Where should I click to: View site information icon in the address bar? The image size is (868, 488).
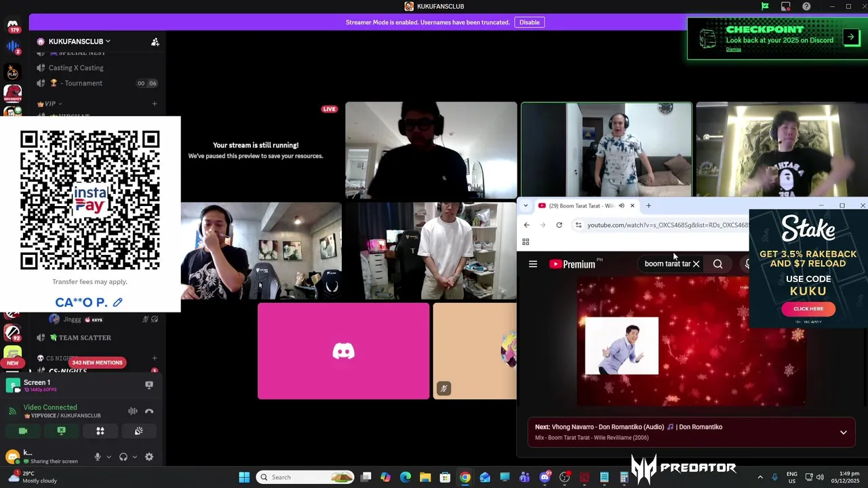tap(578, 225)
